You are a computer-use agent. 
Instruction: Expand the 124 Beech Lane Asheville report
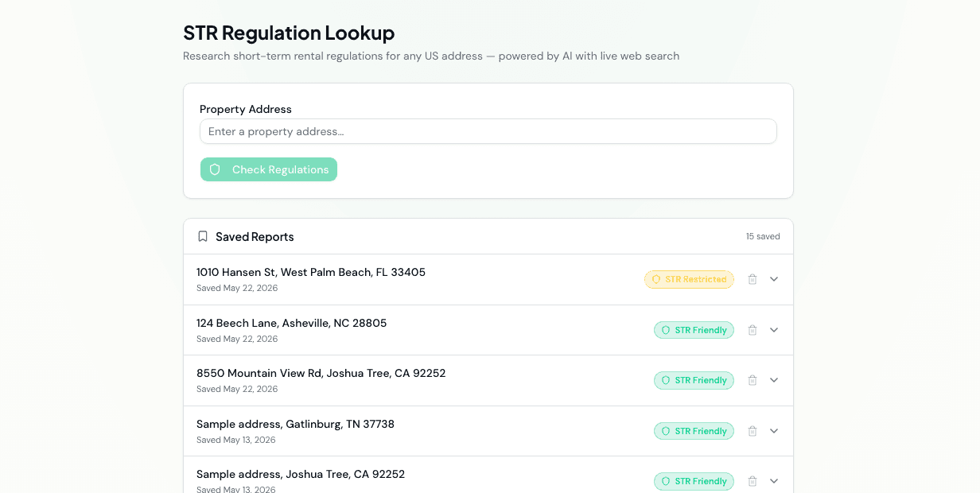(774, 330)
